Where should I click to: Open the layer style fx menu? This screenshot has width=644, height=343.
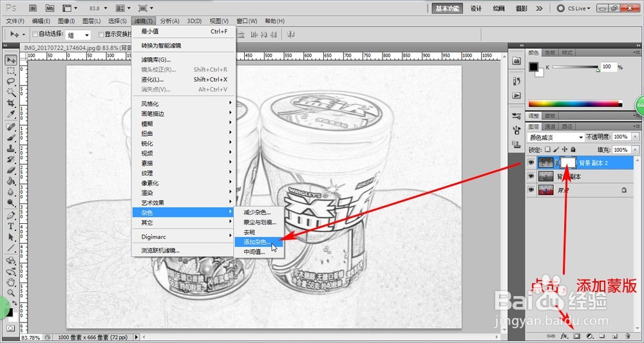coord(564,336)
